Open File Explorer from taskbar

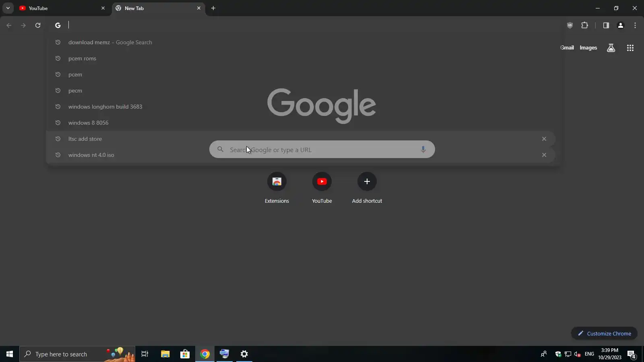click(x=165, y=354)
